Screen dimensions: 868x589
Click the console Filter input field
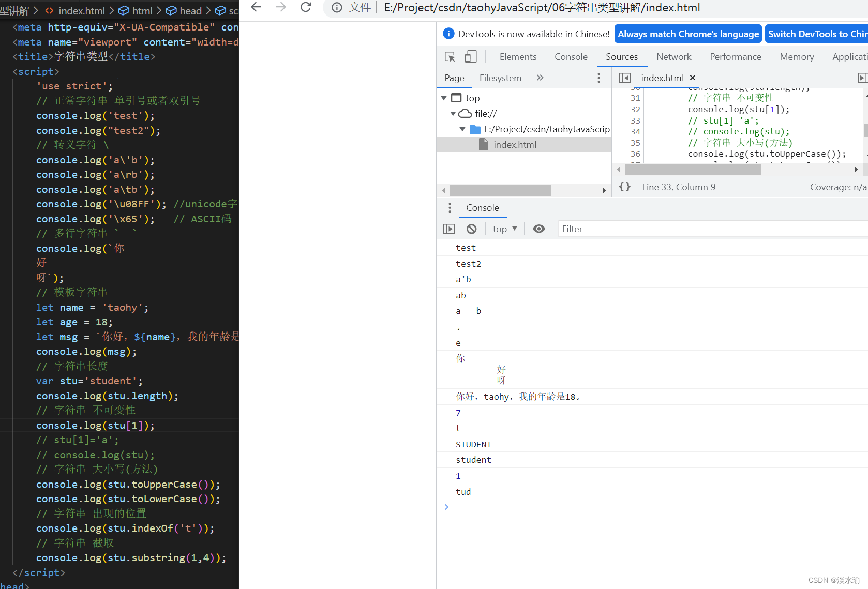(x=713, y=229)
